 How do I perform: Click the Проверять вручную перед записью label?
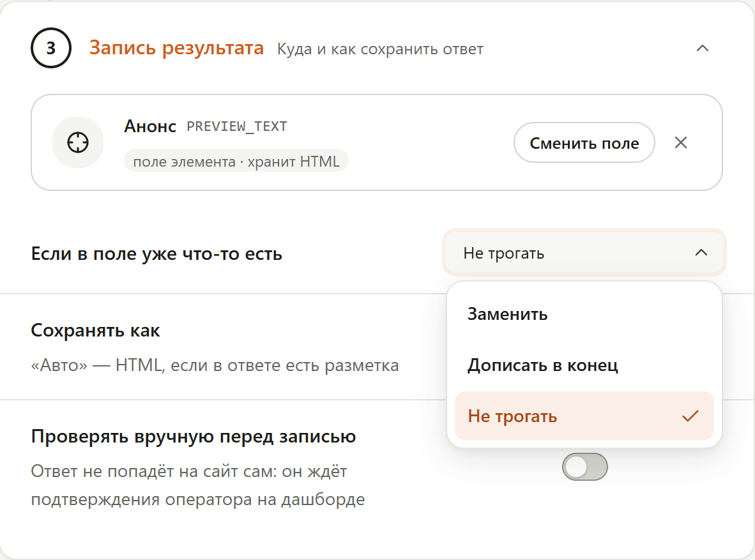(193, 436)
